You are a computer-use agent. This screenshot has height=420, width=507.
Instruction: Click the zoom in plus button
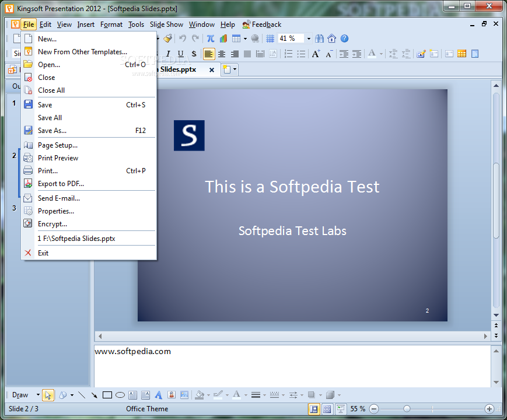point(489,409)
